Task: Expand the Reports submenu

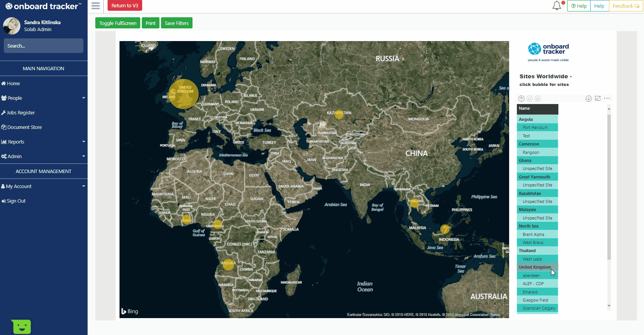Action: [x=43, y=142]
